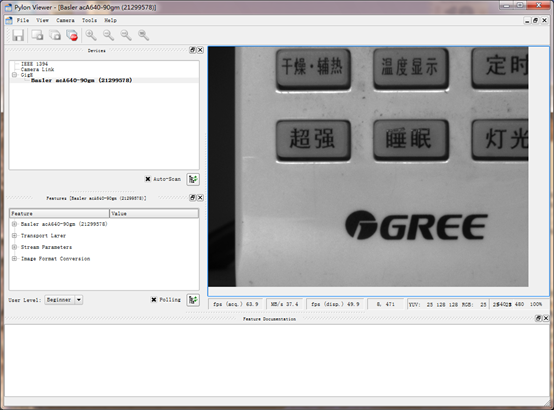Image resolution: width=554 pixels, height=410 pixels.
Task: Expand the Stream Parameters node
Action: coord(14,247)
